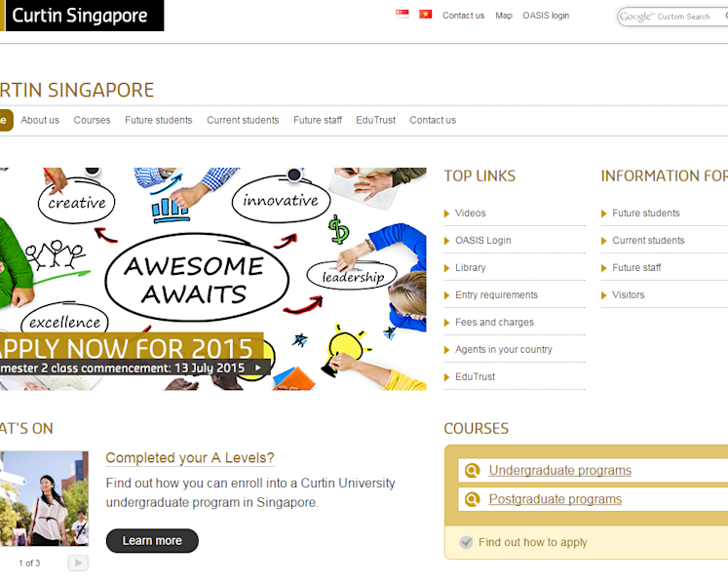Open Future students under Information For
728x583 pixels.
coord(646,214)
